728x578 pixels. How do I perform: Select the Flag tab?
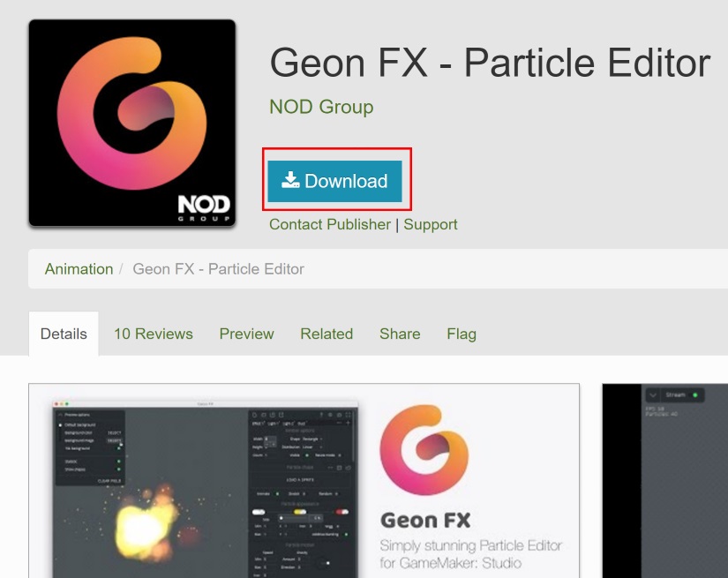(462, 334)
